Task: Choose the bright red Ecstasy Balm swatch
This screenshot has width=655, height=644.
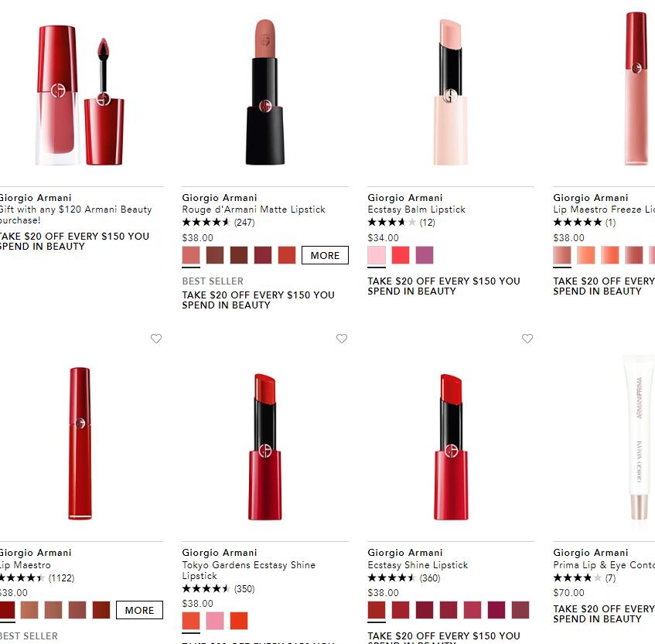Action: 401,255
